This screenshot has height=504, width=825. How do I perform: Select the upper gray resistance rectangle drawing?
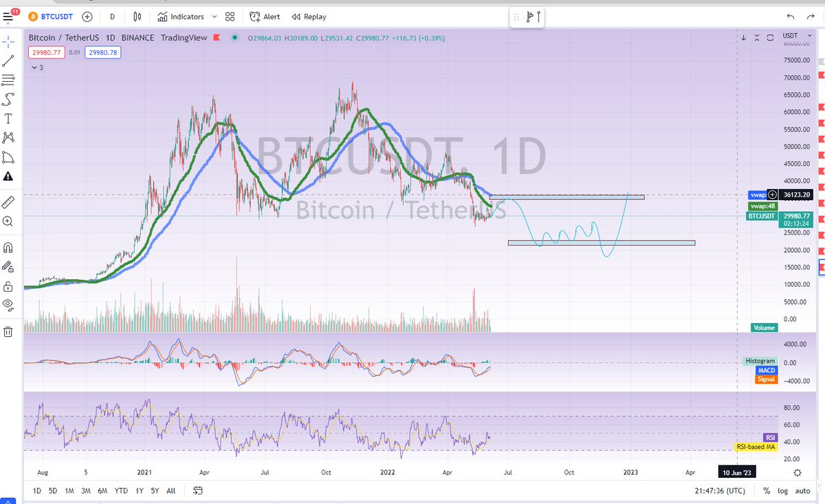(x=566, y=197)
